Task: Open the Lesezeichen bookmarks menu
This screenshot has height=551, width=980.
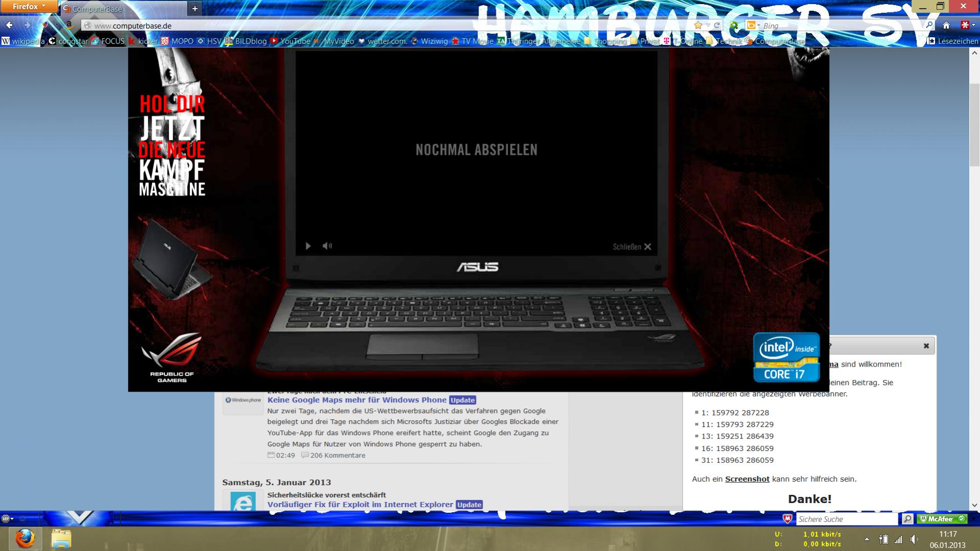Action: [952, 41]
